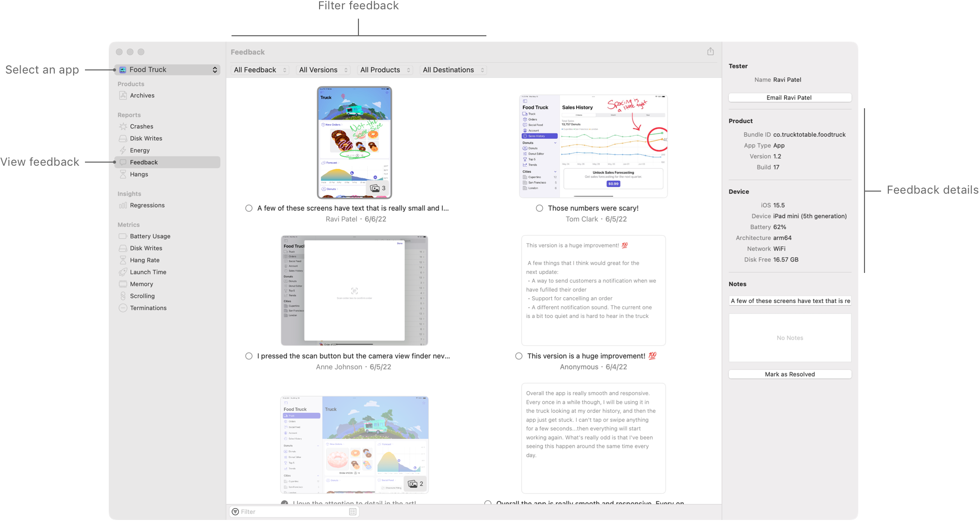Toggle the checkmark on 'I love the attention' feedback

pyautogui.click(x=285, y=503)
